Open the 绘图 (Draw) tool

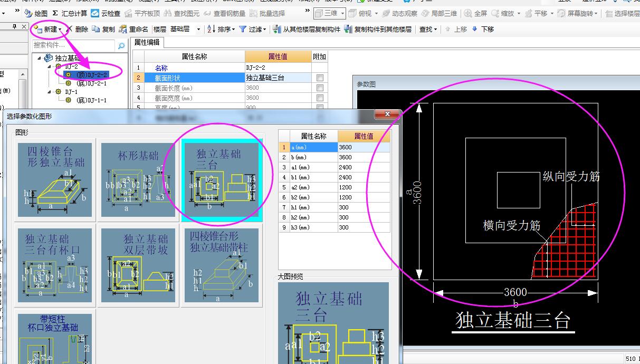point(36,13)
